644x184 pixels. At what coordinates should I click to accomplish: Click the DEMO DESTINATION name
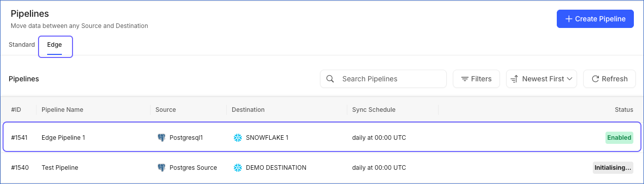pyautogui.click(x=276, y=167)
